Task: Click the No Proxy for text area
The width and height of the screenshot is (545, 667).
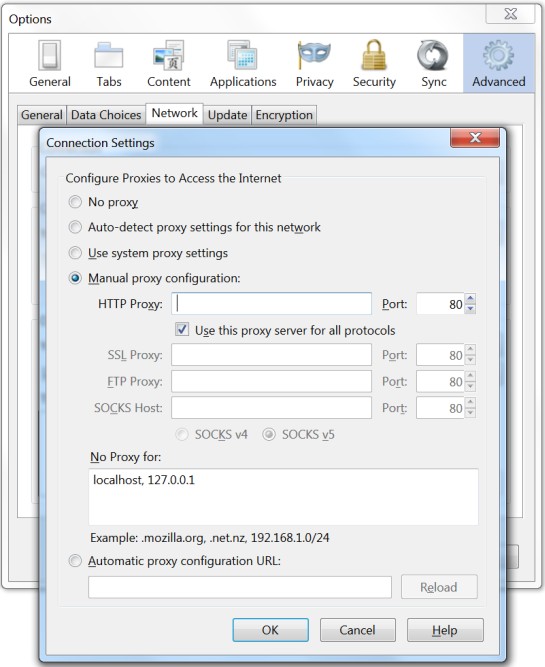Action: tap(283, 497)
